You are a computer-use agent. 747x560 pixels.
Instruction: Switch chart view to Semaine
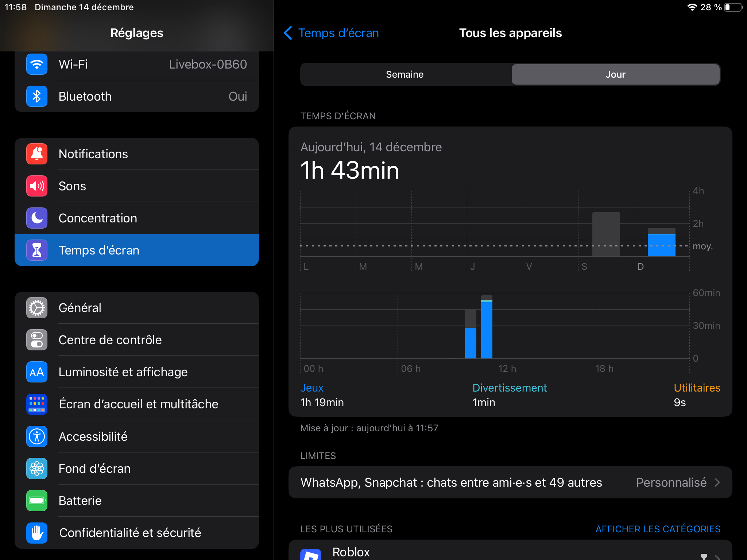405,75
